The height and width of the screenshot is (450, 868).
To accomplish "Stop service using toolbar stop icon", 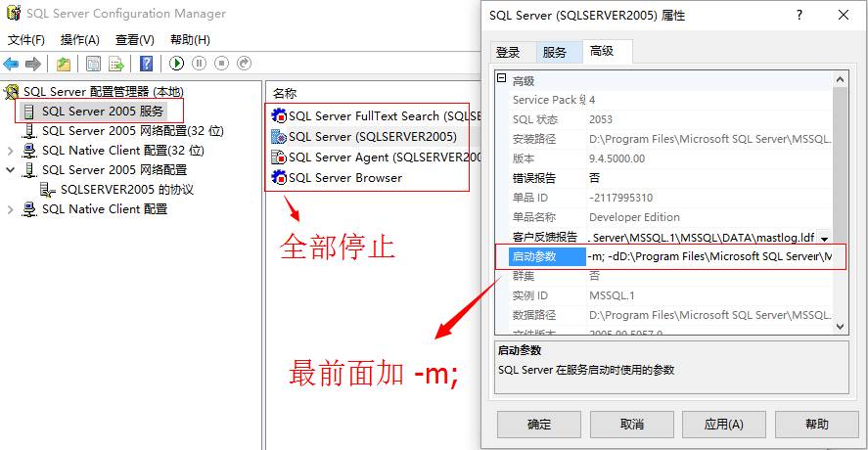I will pos(221,64).
